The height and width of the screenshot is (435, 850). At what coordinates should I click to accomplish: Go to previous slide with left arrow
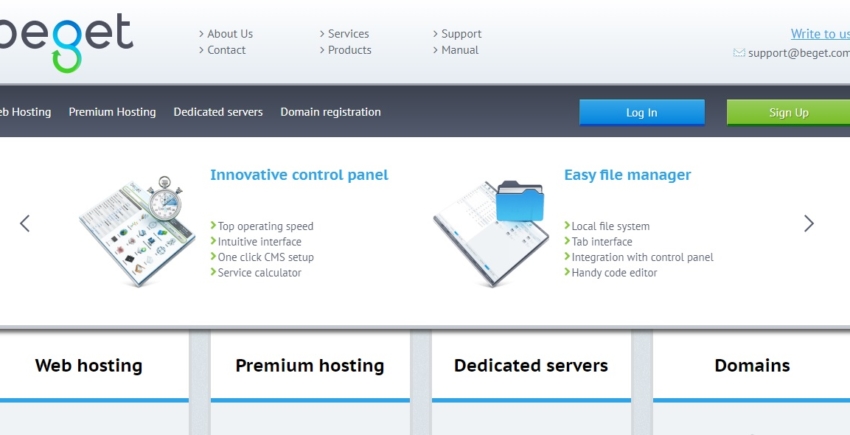pyautogui.click(x=25, y=224)
